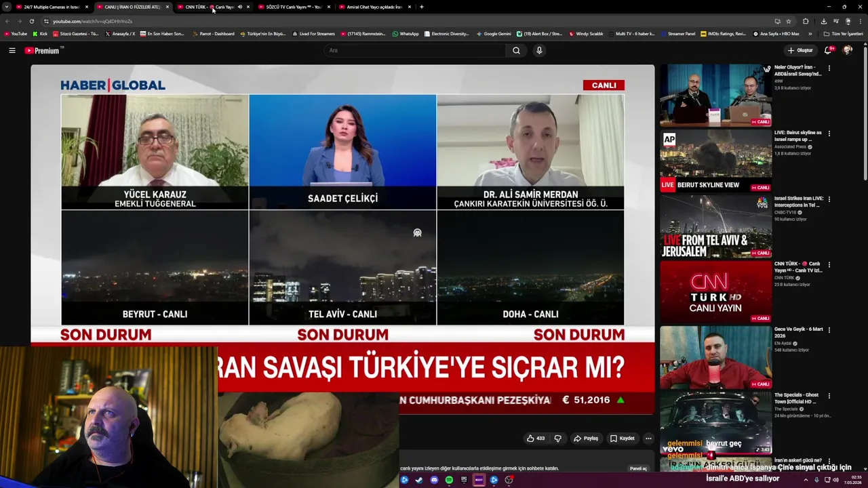Click the YouTube Premium logo
Viewport: 868px width, 488px height.
43,50
